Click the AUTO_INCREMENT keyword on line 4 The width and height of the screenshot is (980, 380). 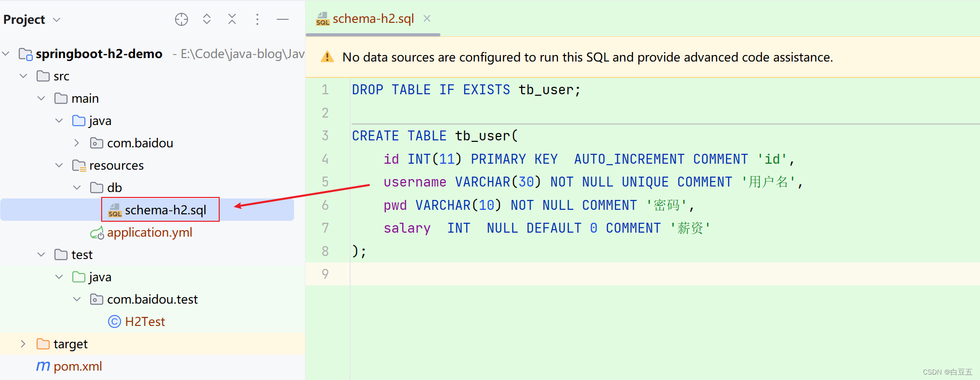tap(629, 159)
